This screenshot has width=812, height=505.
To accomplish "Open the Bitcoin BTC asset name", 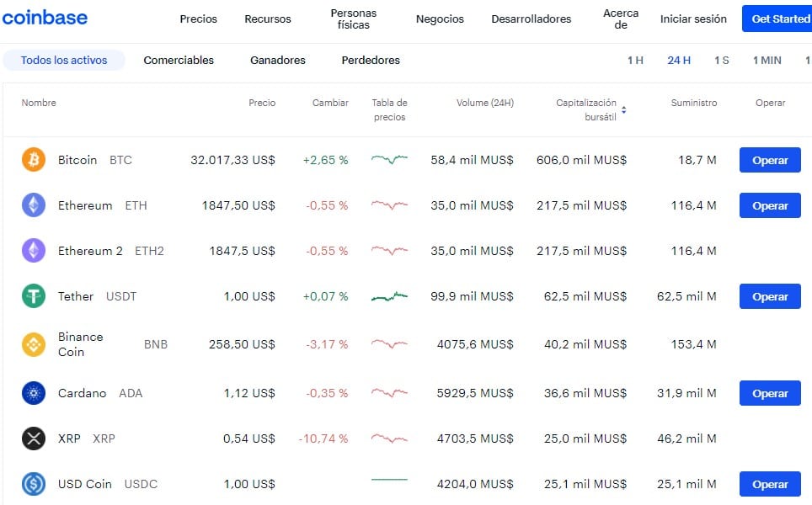I will (x=95, y=160).
